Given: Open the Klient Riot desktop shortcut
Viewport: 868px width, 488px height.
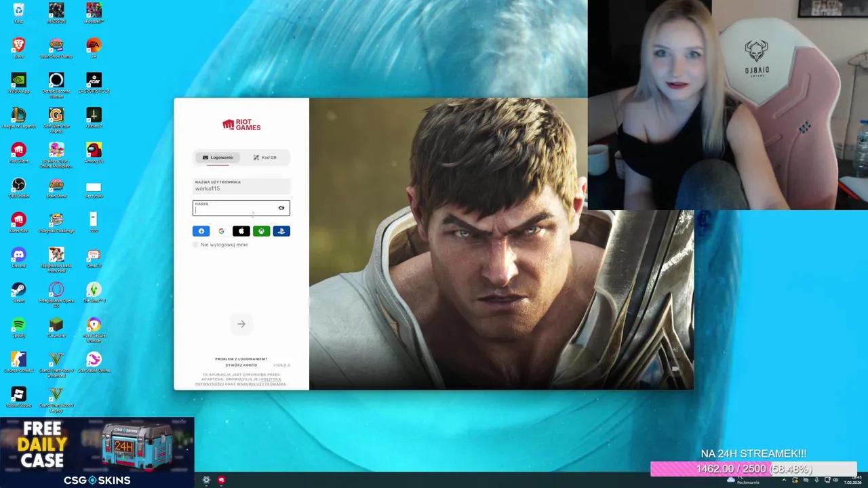Looking at the screenshot, I should [18, 223].
